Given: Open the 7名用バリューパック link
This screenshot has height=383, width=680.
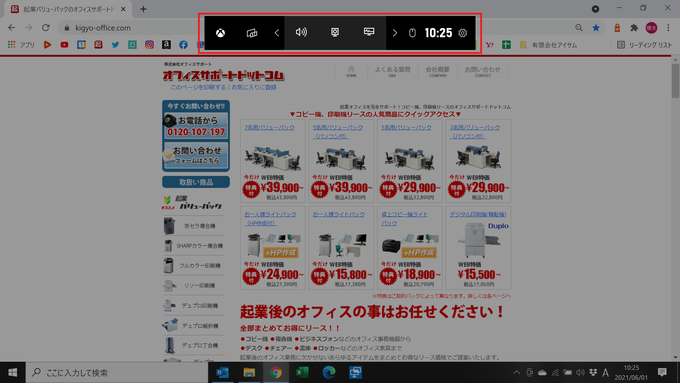Looking at the screenshot, I should pos(269,128).
